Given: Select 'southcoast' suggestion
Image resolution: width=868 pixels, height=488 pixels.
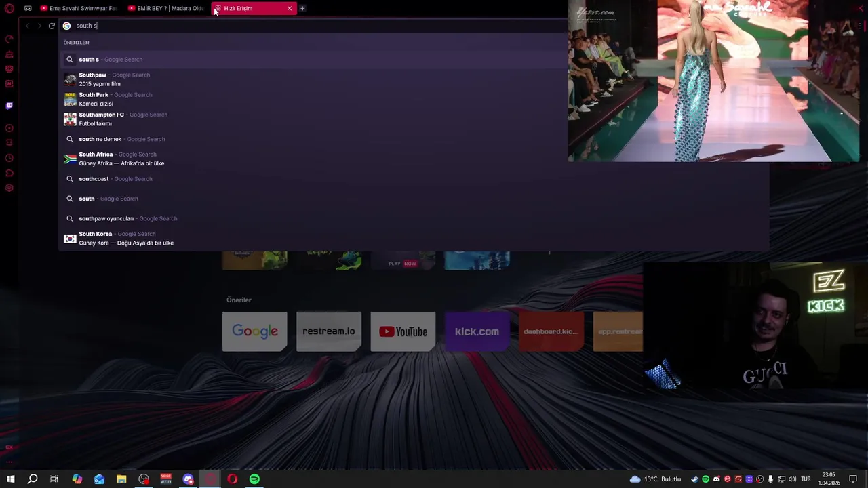Looking at the screenshot, I should click(x=414, y=179).
